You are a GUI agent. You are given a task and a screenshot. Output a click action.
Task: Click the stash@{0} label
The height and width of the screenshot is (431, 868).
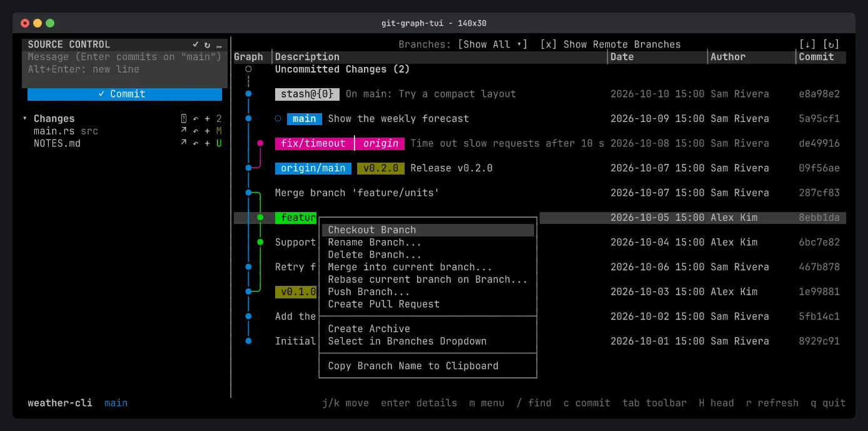coord(307,94)
